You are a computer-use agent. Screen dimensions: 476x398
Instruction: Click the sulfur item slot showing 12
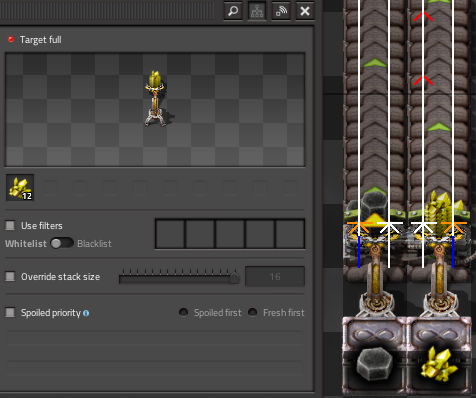click(20, 188)
